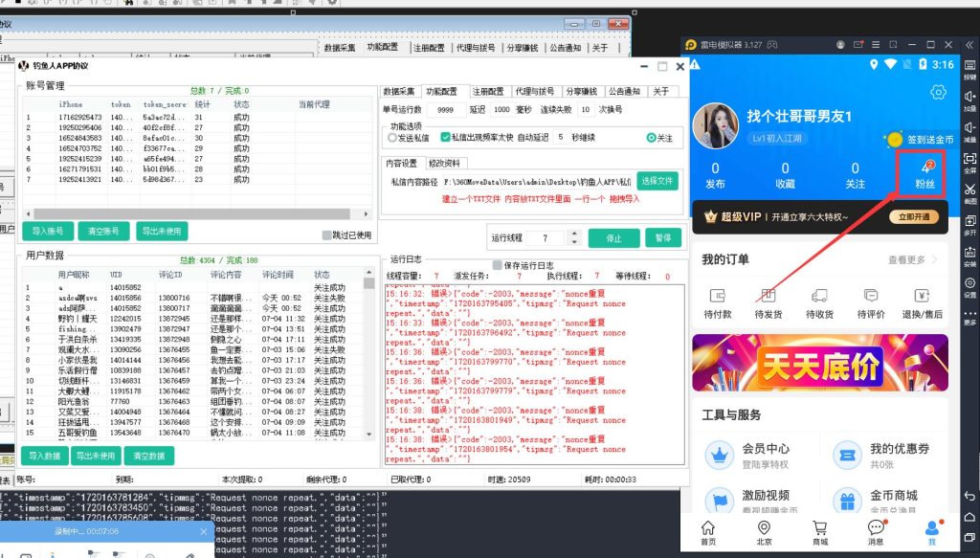The image size is (980, 558).
Task: Click the 全屏 fullscreen icon in emulator sidebar
Action: coord(969,157)
